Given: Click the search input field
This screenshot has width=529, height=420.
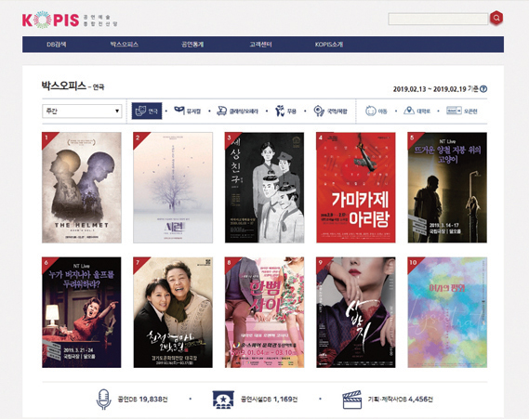Looking at the screenshot, I should pos(438,19).
